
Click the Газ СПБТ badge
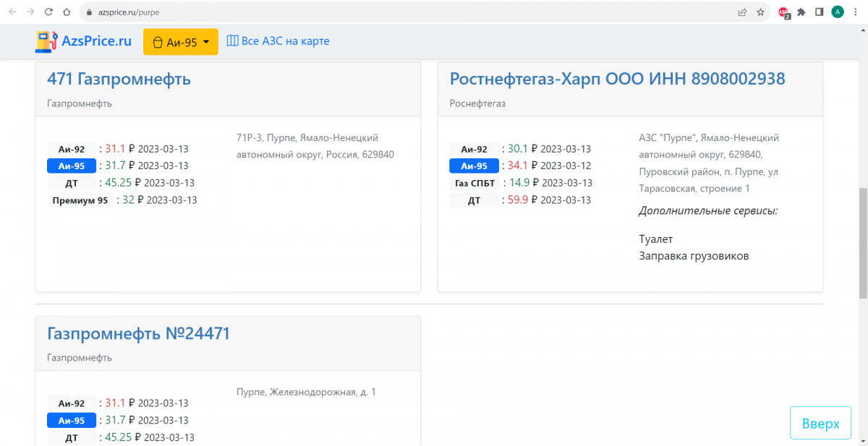point(475,183)
